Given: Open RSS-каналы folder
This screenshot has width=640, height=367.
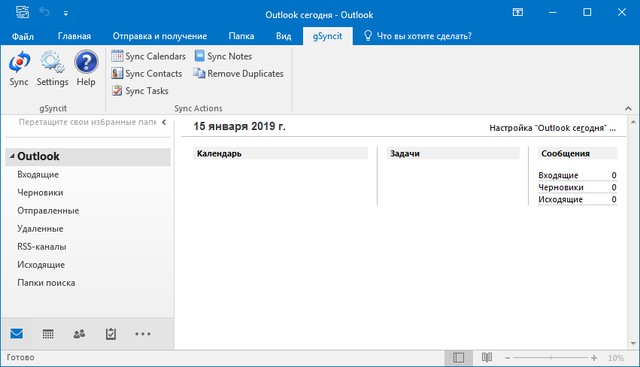Looking at the screenshot, I should (x=42, y=247).
